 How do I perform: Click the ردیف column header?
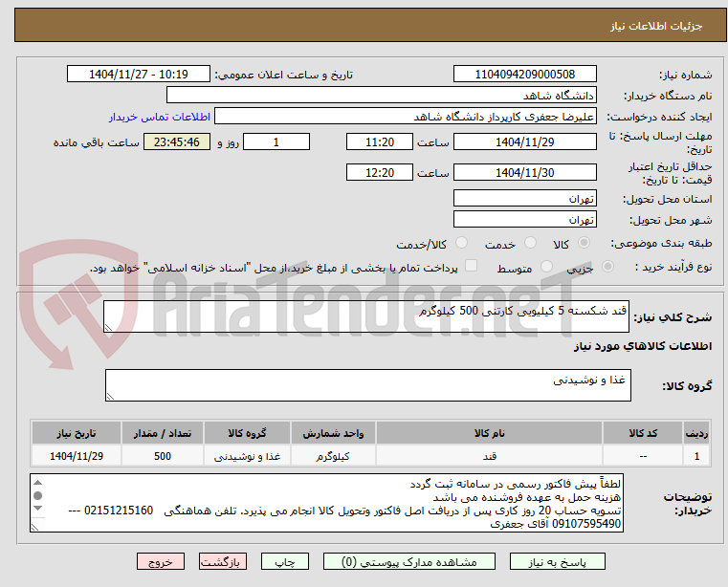coord(696,433)
